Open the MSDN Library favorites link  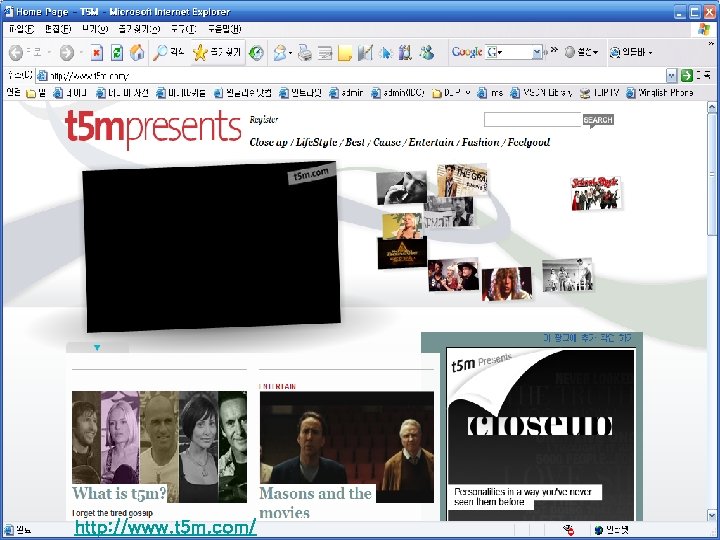[542, 93]
